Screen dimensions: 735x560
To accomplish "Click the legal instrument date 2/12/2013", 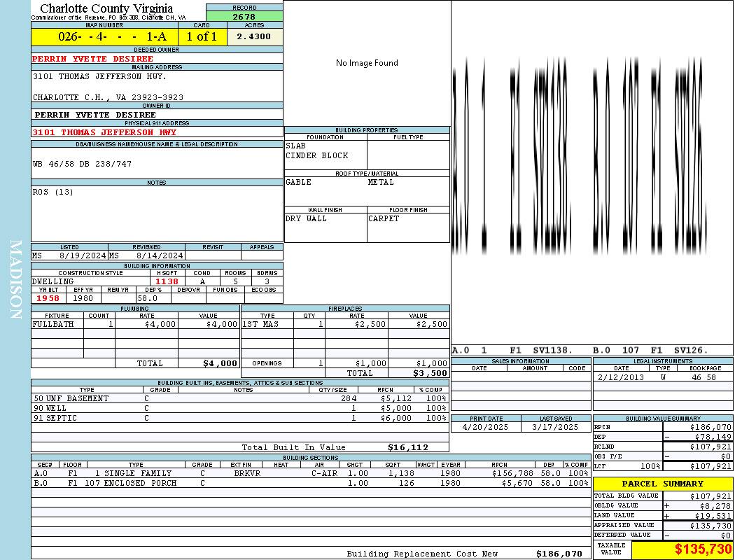I will [621, 377].
